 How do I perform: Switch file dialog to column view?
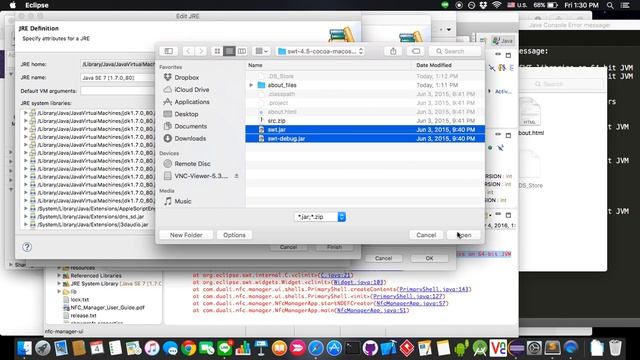click(x=242, y=51)
